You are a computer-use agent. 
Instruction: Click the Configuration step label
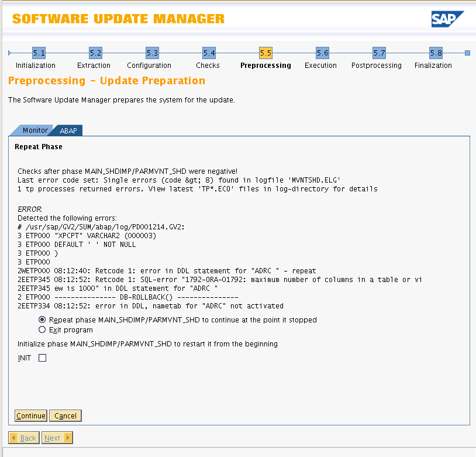[x=149, y=66]
